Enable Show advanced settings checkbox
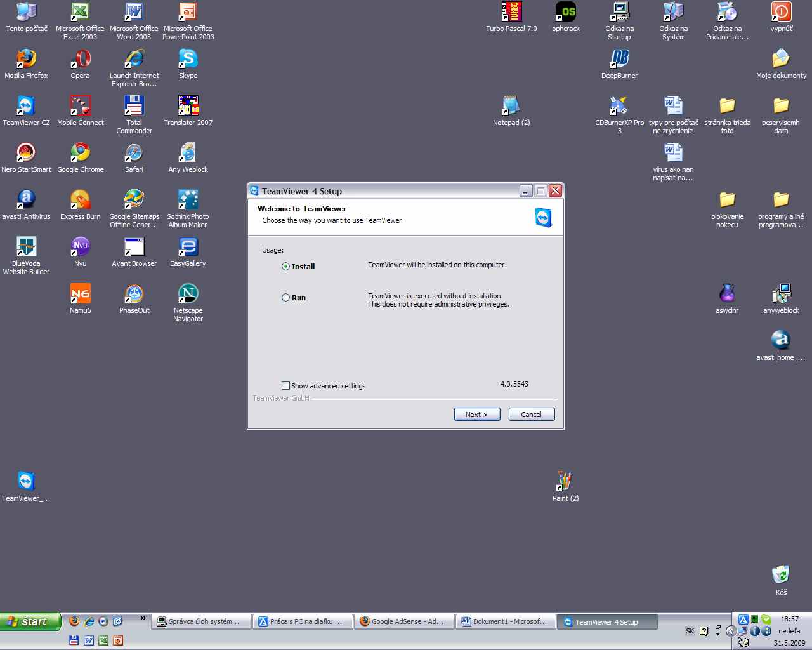Viewport: 812px width, 650px height. [285, 386]
